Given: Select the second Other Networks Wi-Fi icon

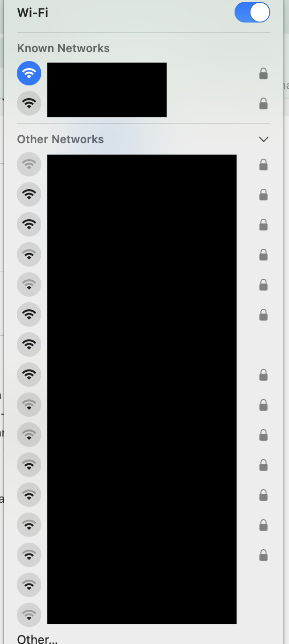Looking at the screenshot, I should pyautogui.click(x=29, y=194).
